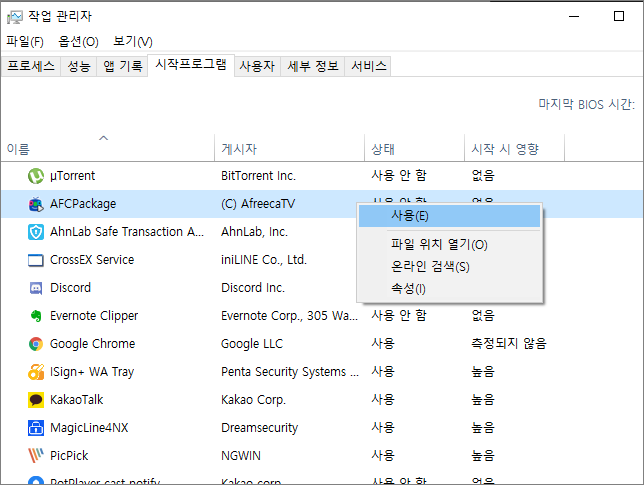The image size is (644, 485).
Task: Select the Google Chrome row name
Action: [92, 344]
